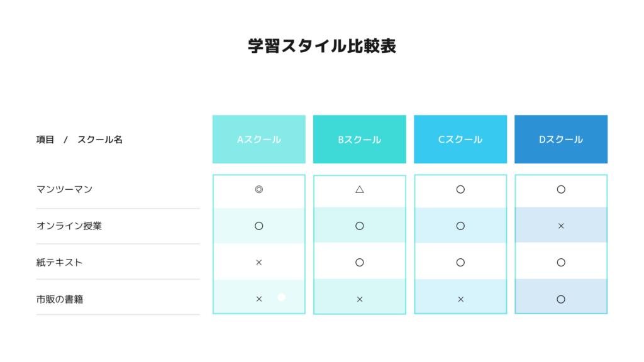
Task: Click the circle in Cスクール's マンツーマン row
Action: click(460, 189)
